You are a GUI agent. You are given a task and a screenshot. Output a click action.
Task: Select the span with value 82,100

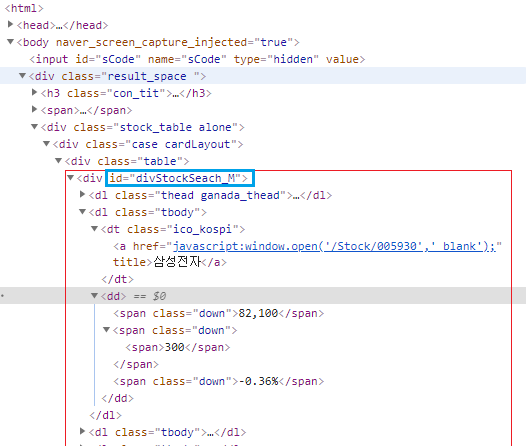click(219, 314)
